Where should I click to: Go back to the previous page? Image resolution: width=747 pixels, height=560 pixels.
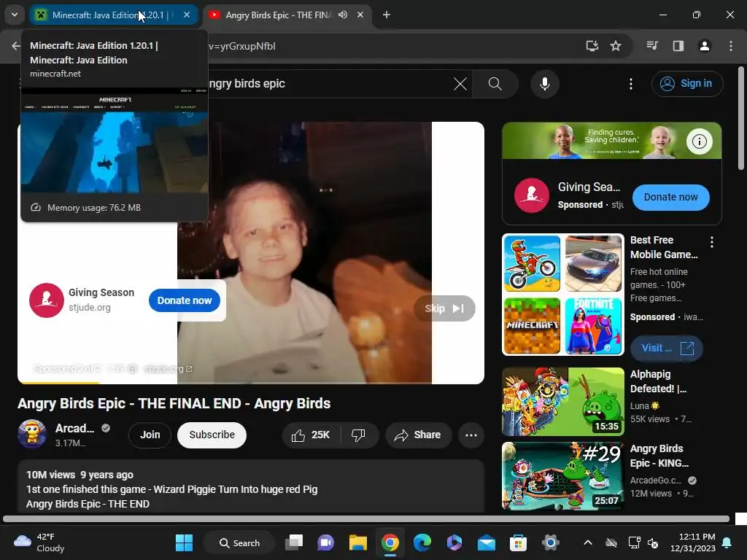click(16, 46)
